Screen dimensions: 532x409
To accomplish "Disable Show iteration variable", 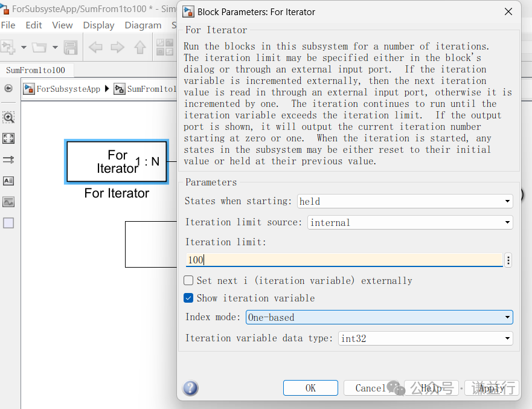I will pyautogui.click(x=189, y=297).
